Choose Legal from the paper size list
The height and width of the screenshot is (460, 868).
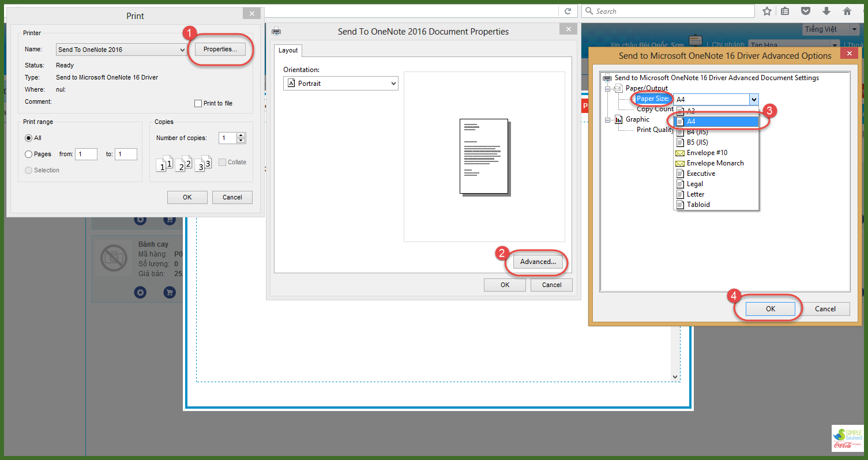pyautogui.click(x=695, y=184)
